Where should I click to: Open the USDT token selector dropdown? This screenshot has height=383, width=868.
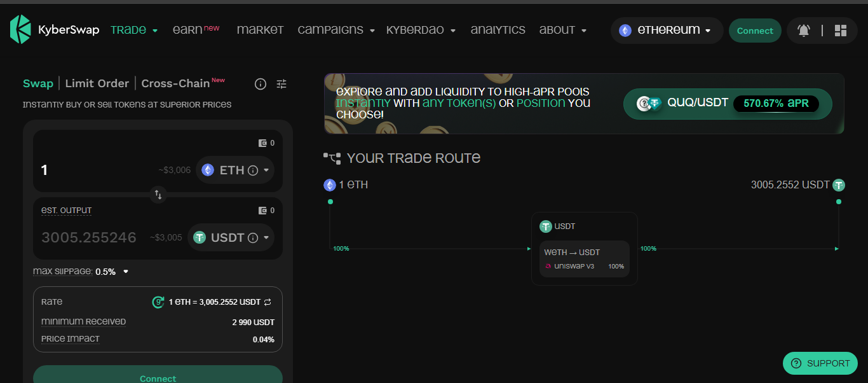(x=231, y=237)
